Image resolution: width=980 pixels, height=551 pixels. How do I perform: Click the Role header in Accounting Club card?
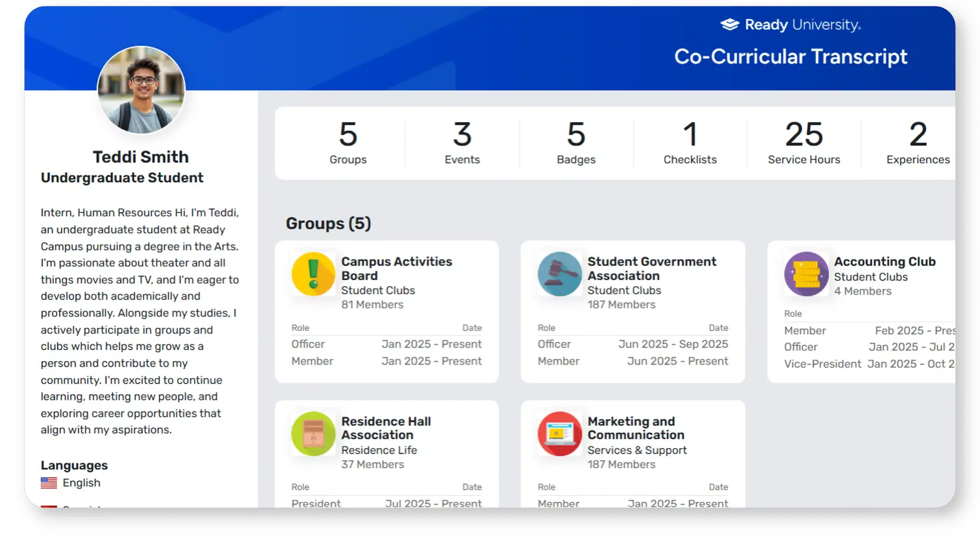coord(793,314)
